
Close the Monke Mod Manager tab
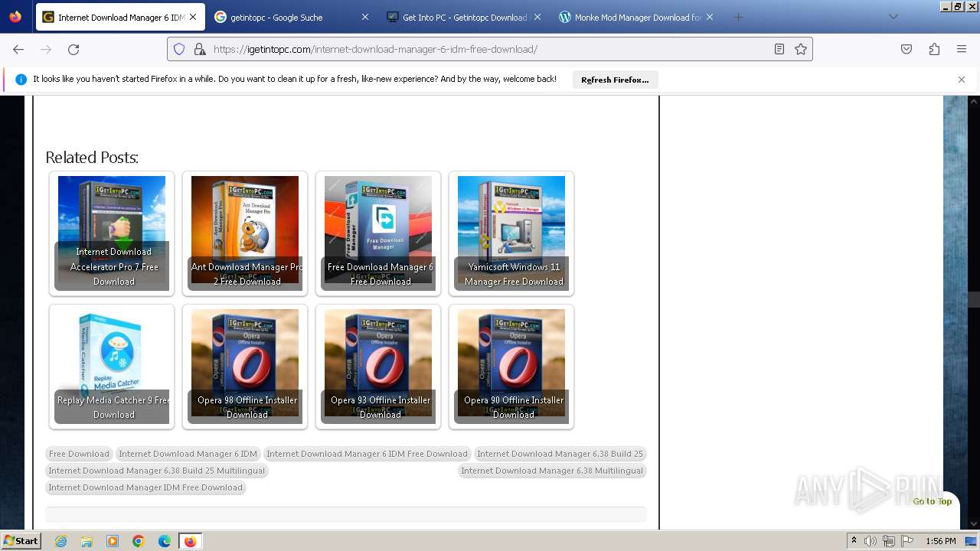tap(710, 17)
